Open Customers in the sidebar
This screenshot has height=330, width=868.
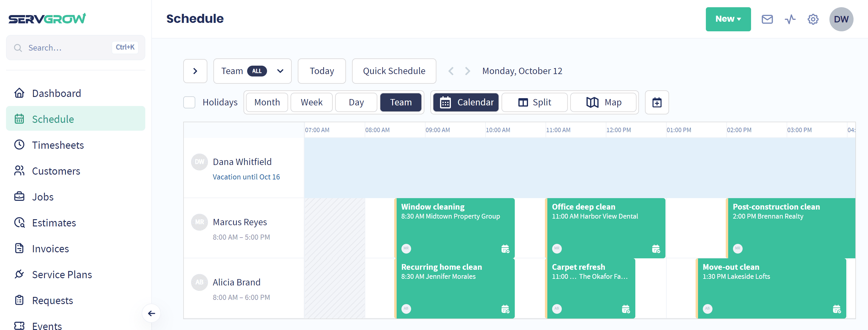[x=75, y=171]
